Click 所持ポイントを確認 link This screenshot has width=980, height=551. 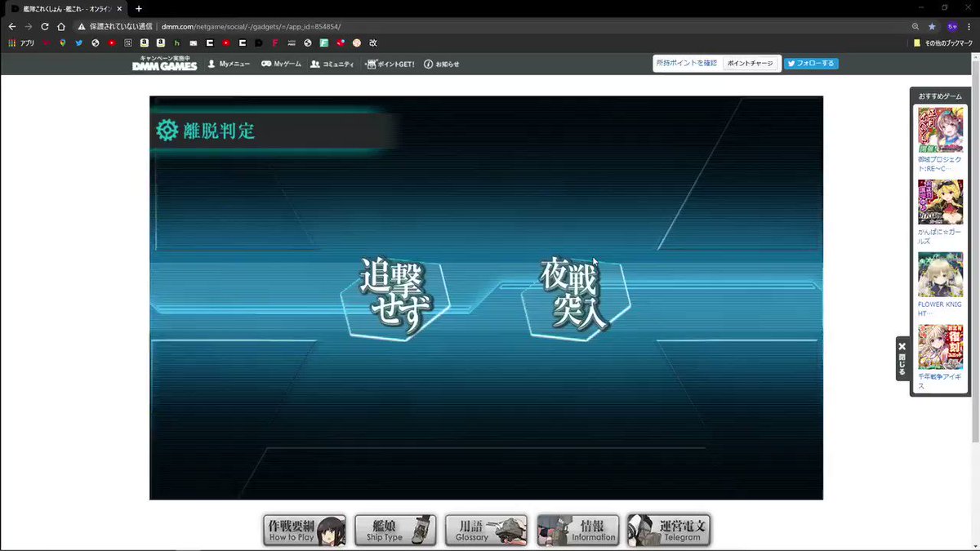687,63
